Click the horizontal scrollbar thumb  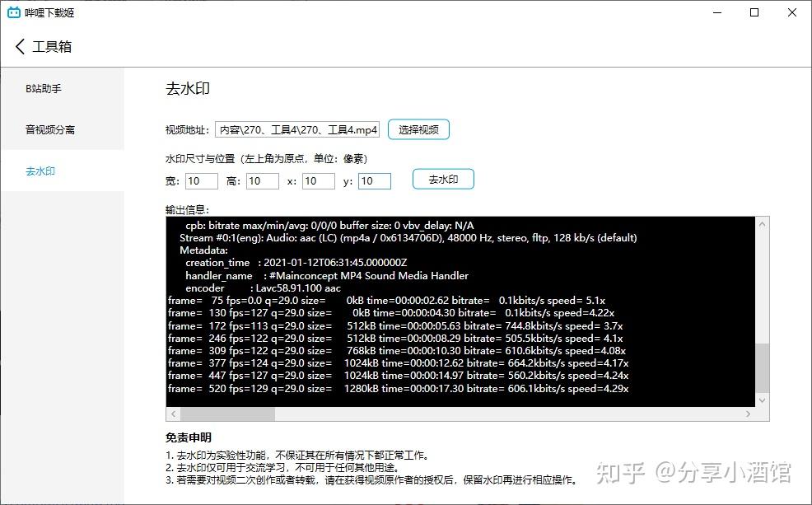[x=228, y=414]
